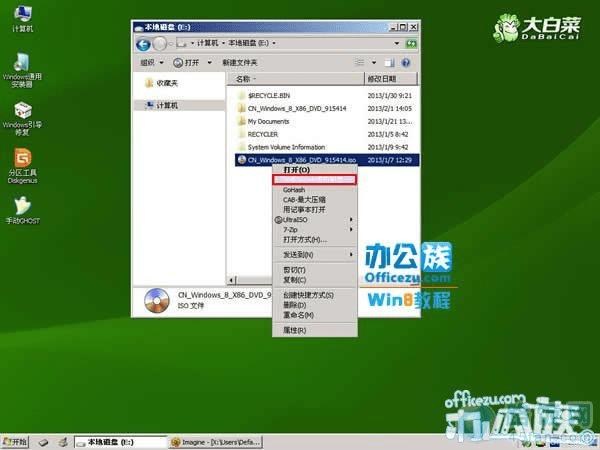Image resolution: width=600 pixels, height=450 pixels.
Task: Click 计算机 in the address breadcrumb
Action: tap(208, 43)
